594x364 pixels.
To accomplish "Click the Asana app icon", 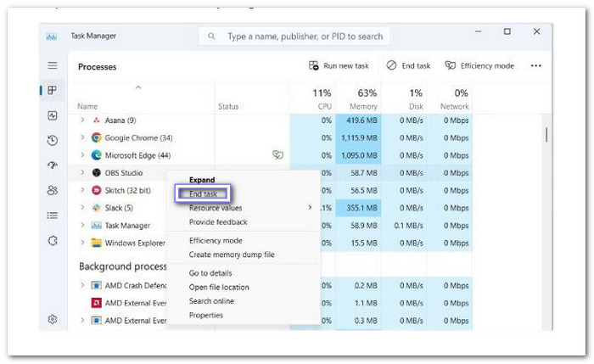I will point(97,120).
